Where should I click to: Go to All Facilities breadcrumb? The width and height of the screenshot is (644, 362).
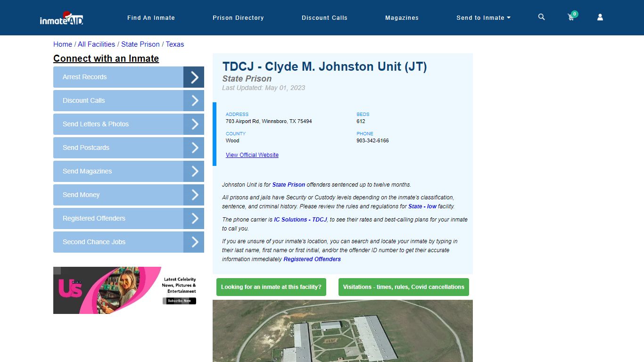(x=96, y=44)
